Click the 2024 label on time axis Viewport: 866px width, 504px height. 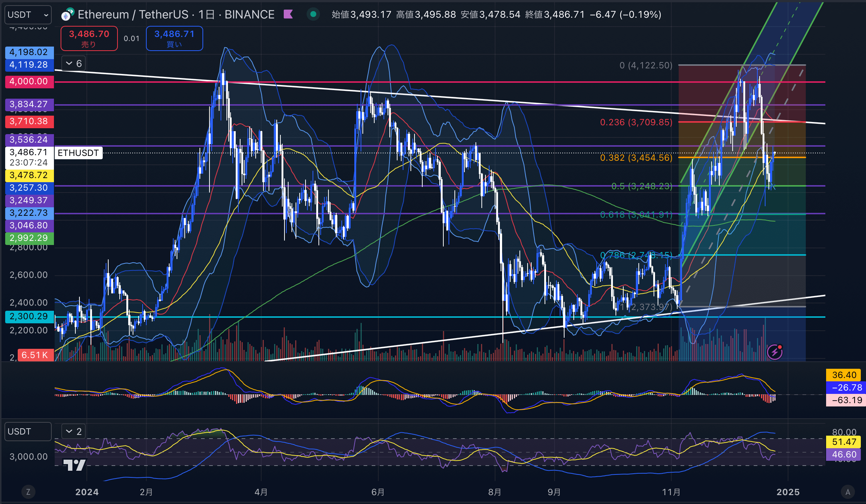click(x=87, y=492)
